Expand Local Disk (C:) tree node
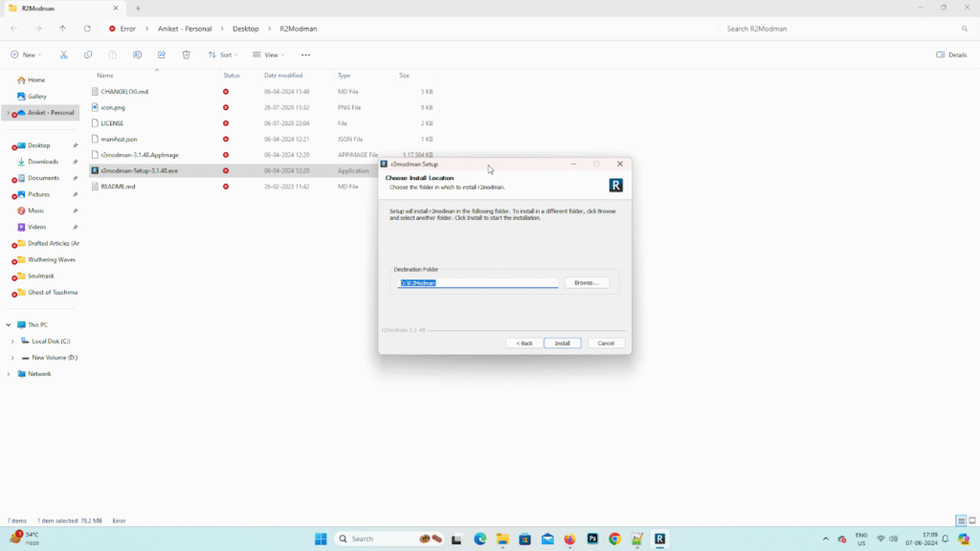This screenshot has width=980, height=551. point(12,342)
